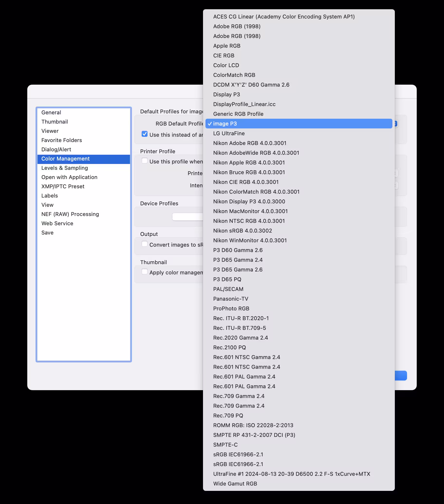Select Open with Application category

[84, 177]
